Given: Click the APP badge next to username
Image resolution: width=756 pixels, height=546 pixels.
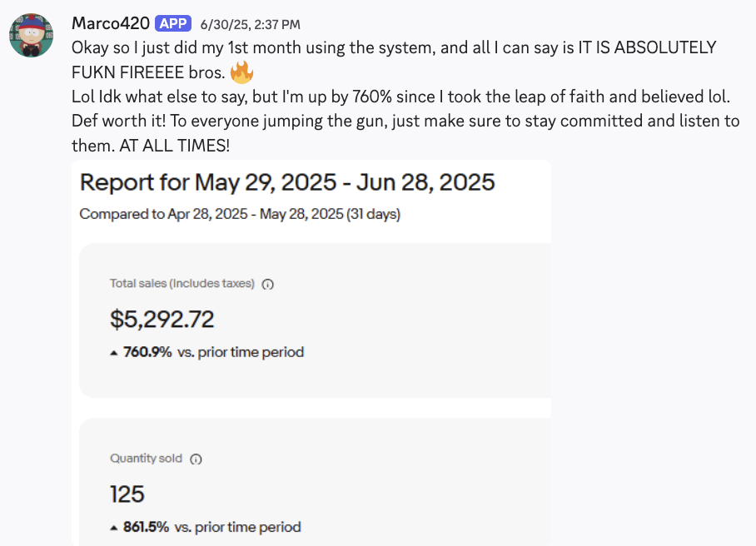Looking at the screenshot, I should coord(173,23).
